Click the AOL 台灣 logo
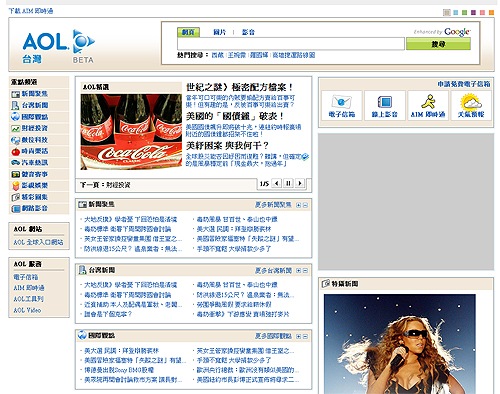 point(58,46)
